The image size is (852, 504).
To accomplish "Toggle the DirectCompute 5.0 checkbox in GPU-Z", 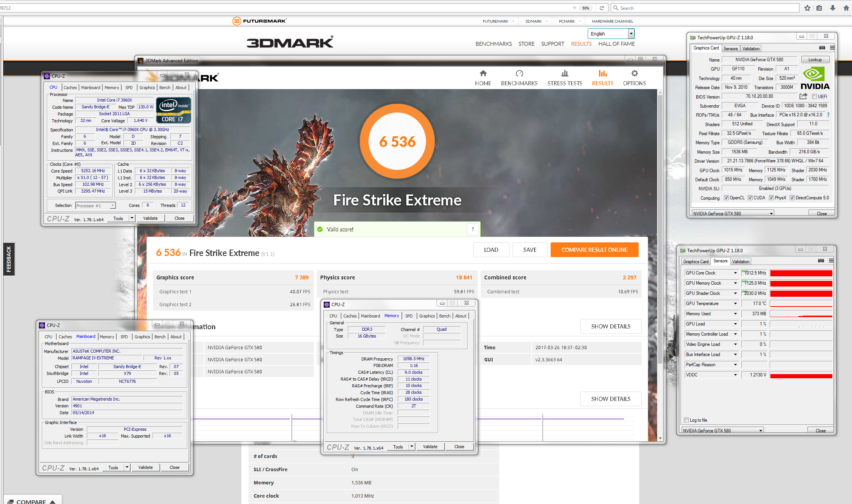I will pyautogui.click(x=792, y=198).
